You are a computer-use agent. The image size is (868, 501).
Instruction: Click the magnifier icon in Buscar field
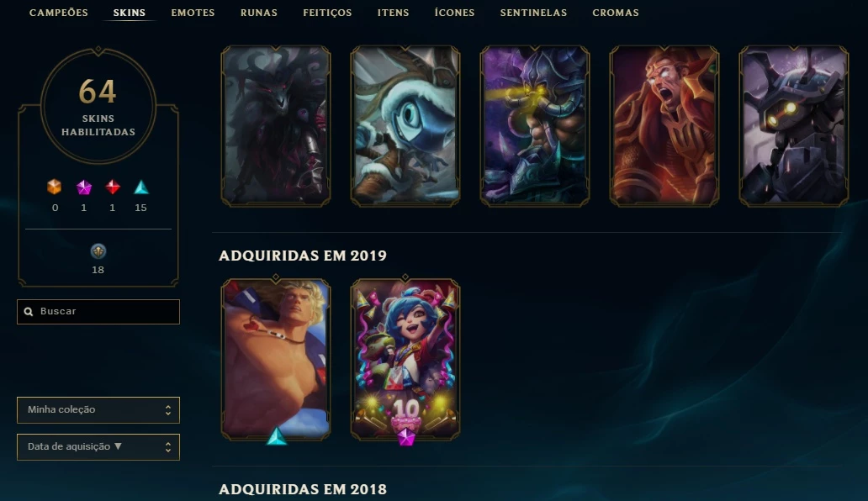[x=29, y=312]
